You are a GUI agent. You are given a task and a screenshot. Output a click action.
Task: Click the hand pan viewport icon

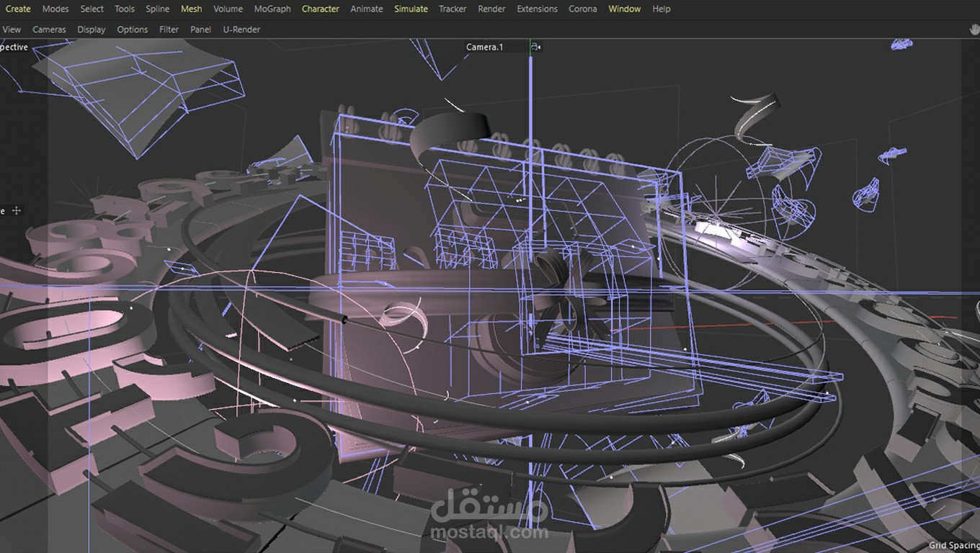pos(975,30)
